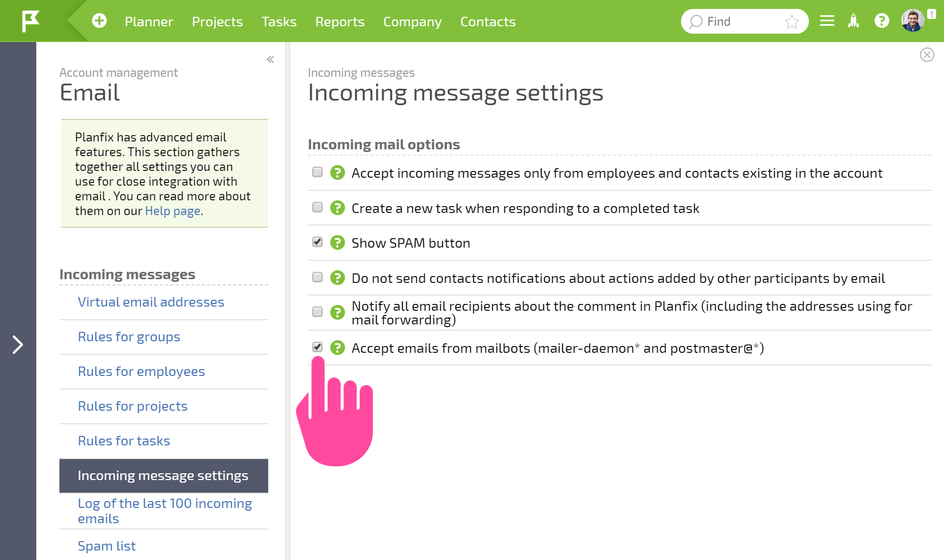Open help for Do not send contacts notifications
The width and height of the screenshot is (944, 560).
click(x=337, y=278)
